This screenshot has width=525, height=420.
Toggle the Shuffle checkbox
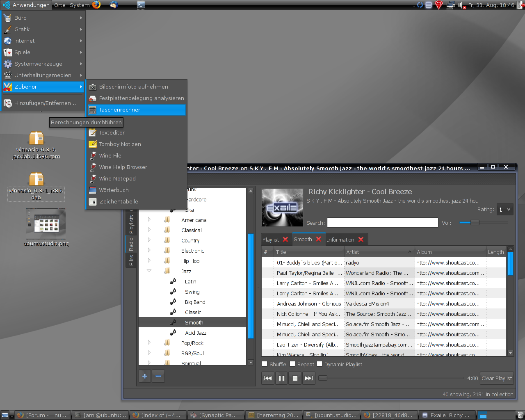pos(265,364)
